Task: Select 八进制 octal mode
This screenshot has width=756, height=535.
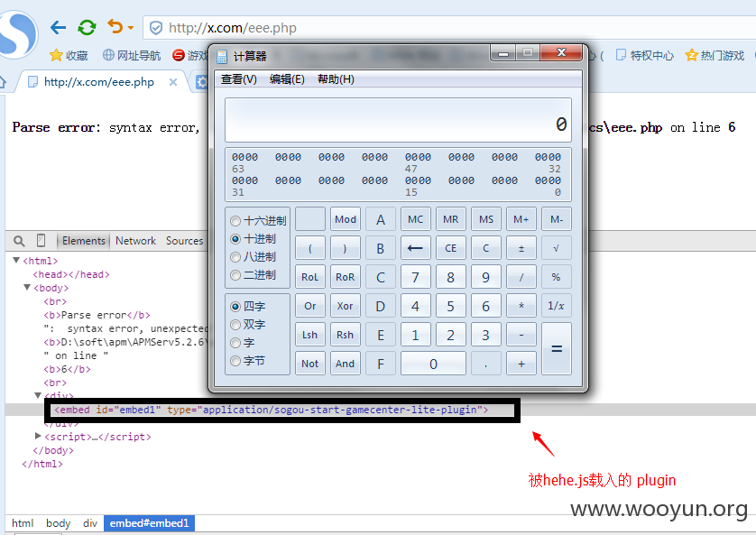Action: (254, 257)
